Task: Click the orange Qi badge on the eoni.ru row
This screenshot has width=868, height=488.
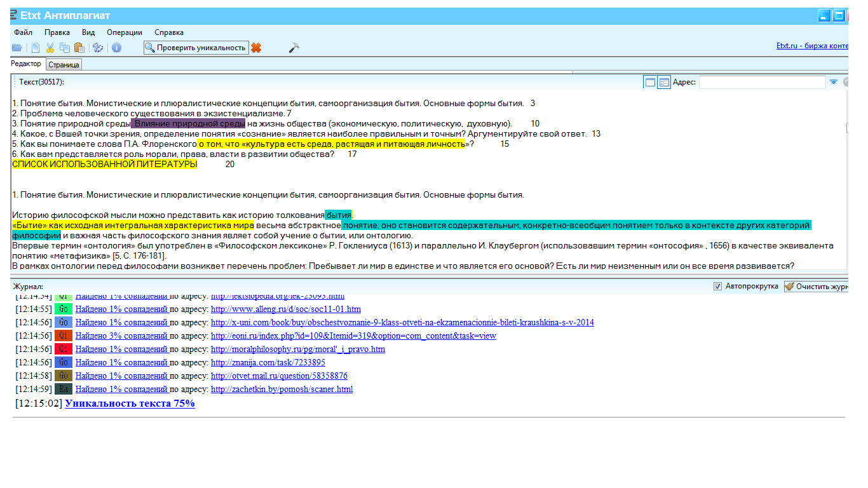Action: (x=64, y=335)
